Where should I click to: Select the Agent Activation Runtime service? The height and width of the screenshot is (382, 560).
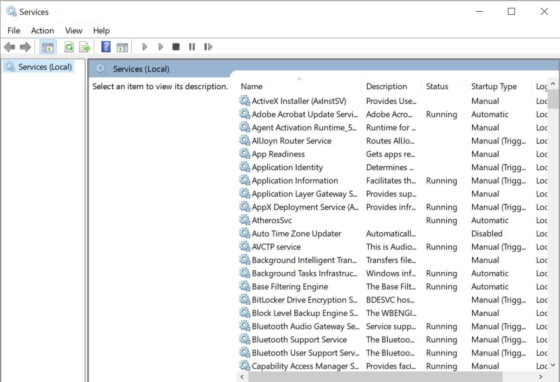click(393, 127)
